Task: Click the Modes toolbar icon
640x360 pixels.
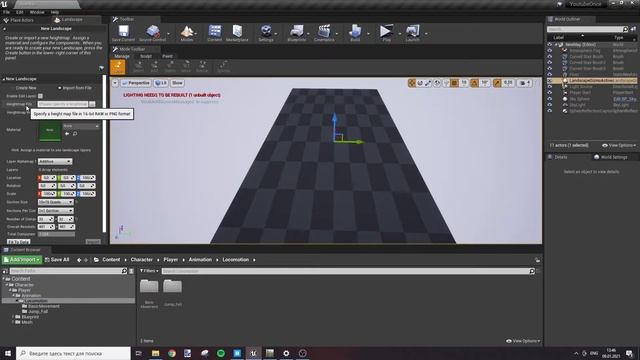Action: pos(187,33)
